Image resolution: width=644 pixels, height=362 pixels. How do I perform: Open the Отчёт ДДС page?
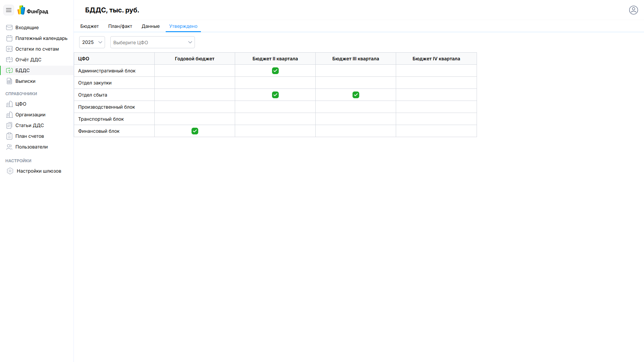[x=28, y=60]
